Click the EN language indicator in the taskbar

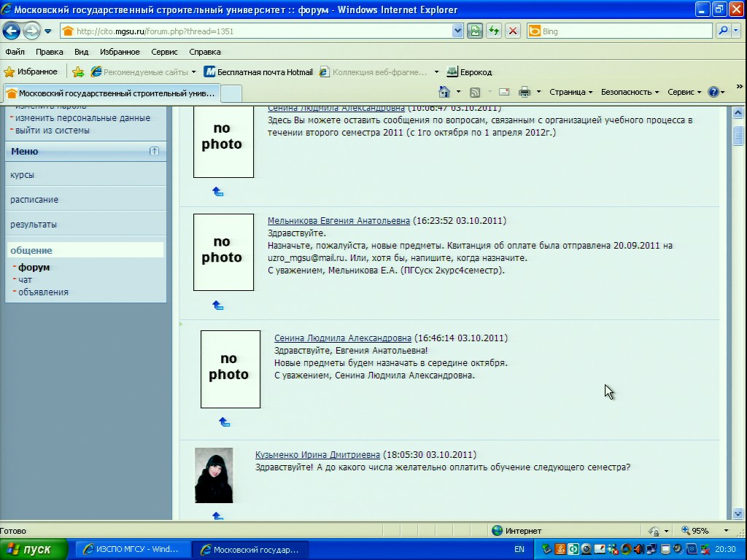(519, 550)
